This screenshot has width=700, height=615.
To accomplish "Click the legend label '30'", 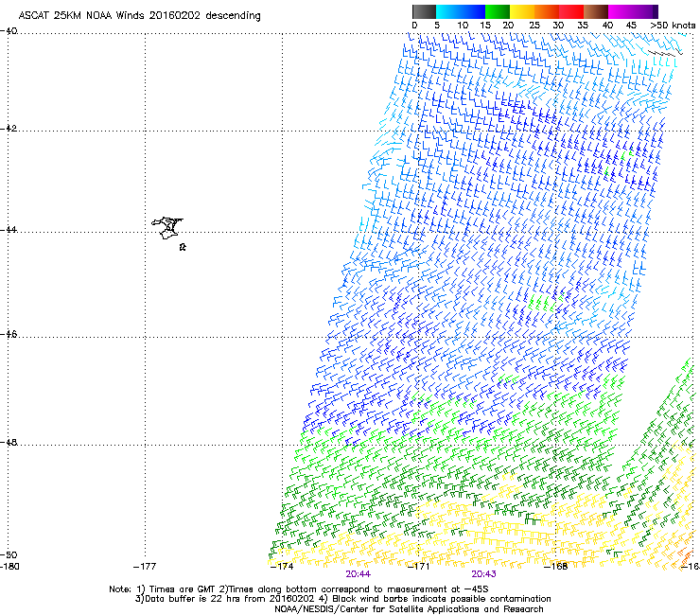I will coord(558,26).
